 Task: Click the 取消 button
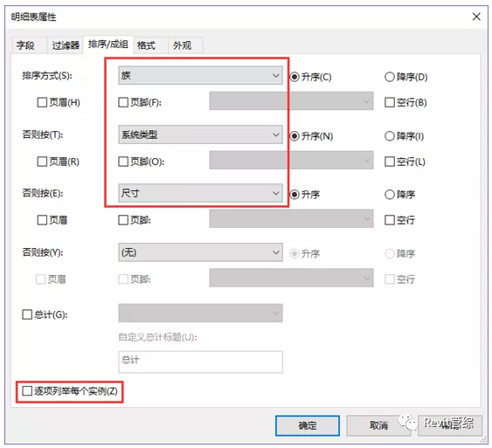tap(378, 425)
